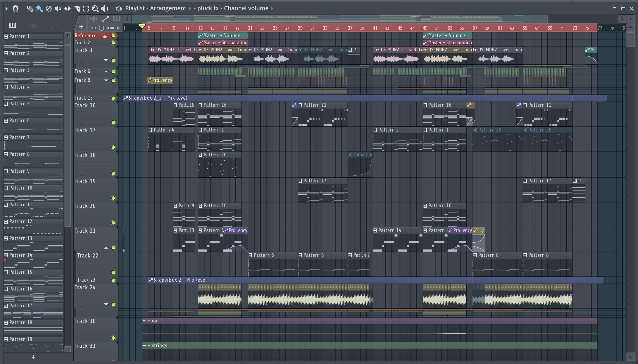Viewport: 638px width, 364px height.
Task: Click bar 33 on the timeline ruler
Action: pos(325,28)
